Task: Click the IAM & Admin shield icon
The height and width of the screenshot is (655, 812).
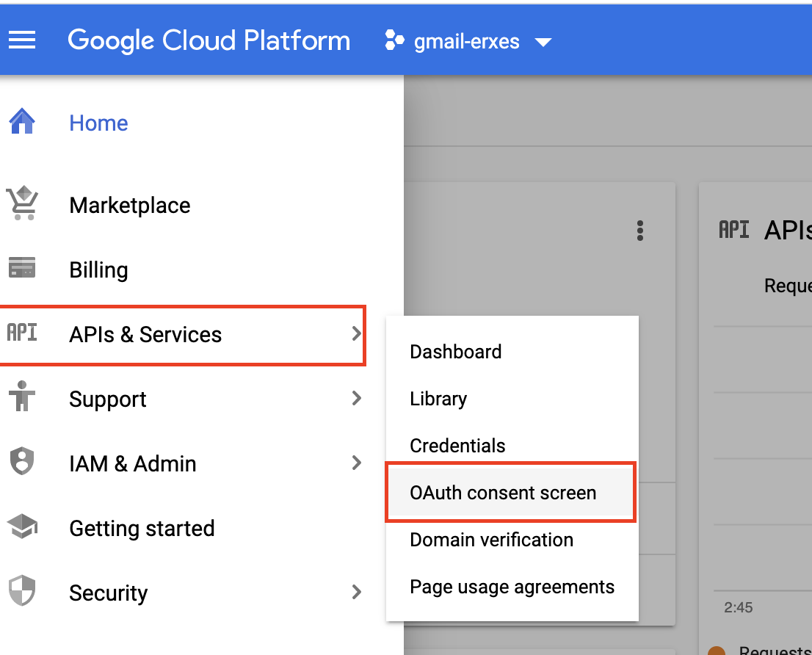Action: pyautogui.click(x=22, y=463)
